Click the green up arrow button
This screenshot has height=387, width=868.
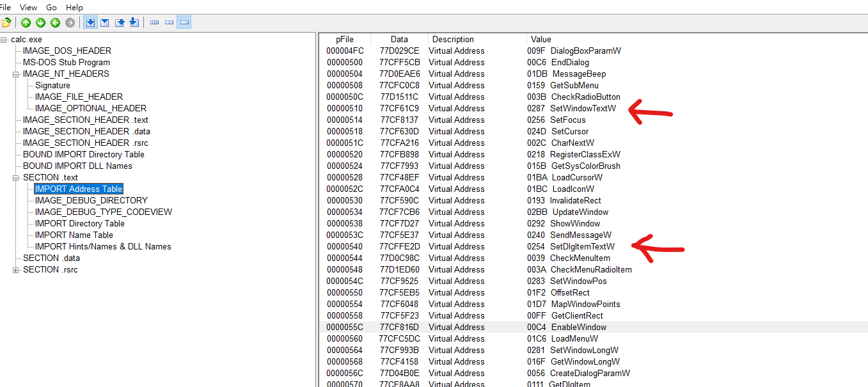coord(26,23)
